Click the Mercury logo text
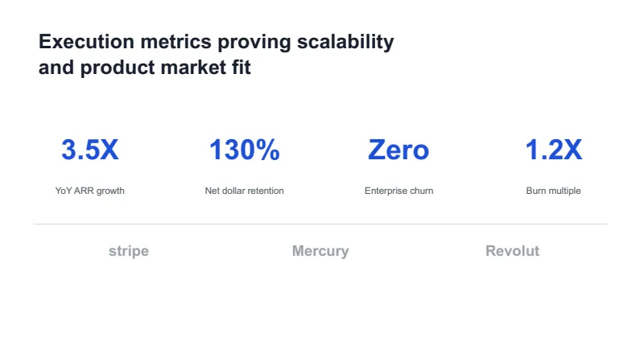 pyautogui.click(x=320, y=251)
